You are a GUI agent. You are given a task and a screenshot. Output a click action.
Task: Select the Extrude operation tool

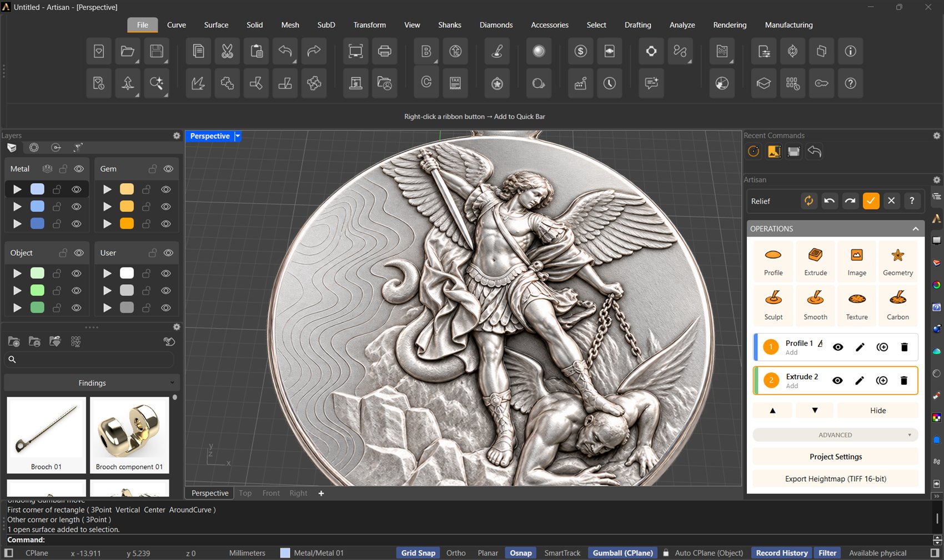point(815,262)
